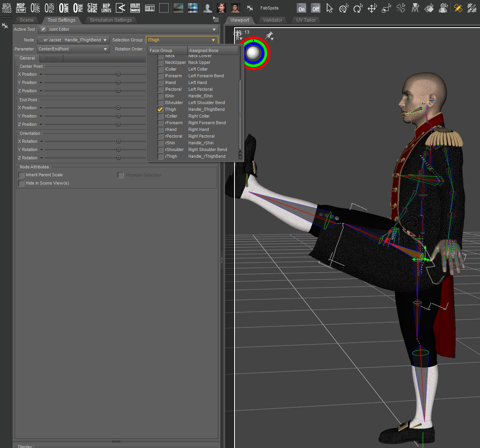Check the lHand face group checkbox
The width and height of the screenshot is (480, 448).
click(160, 83)
